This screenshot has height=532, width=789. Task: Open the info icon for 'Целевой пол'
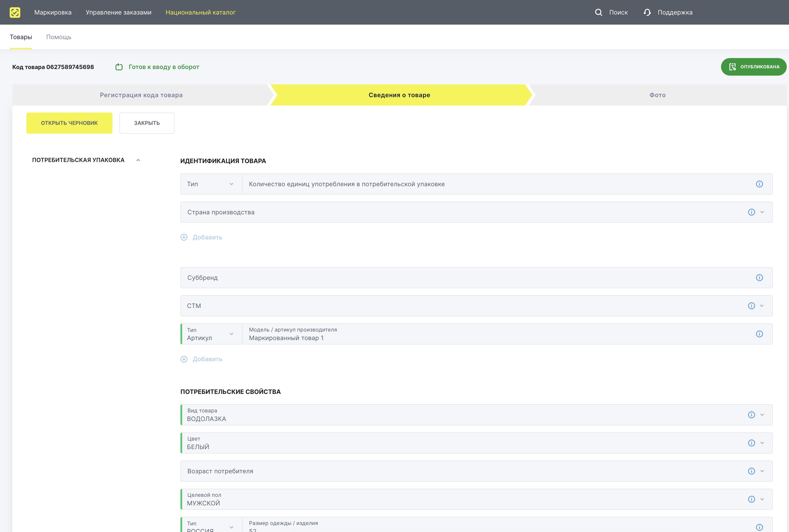[751, 499]
